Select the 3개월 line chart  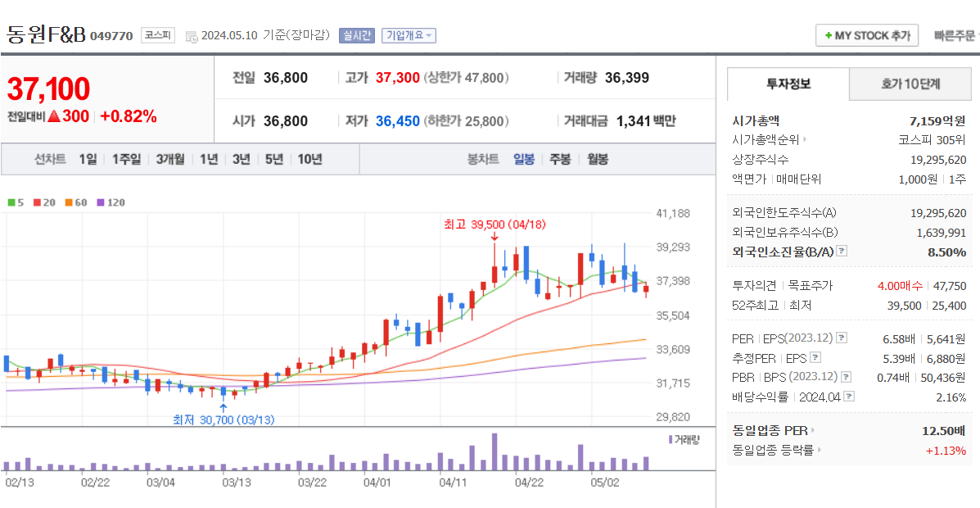tap(170, 159)
